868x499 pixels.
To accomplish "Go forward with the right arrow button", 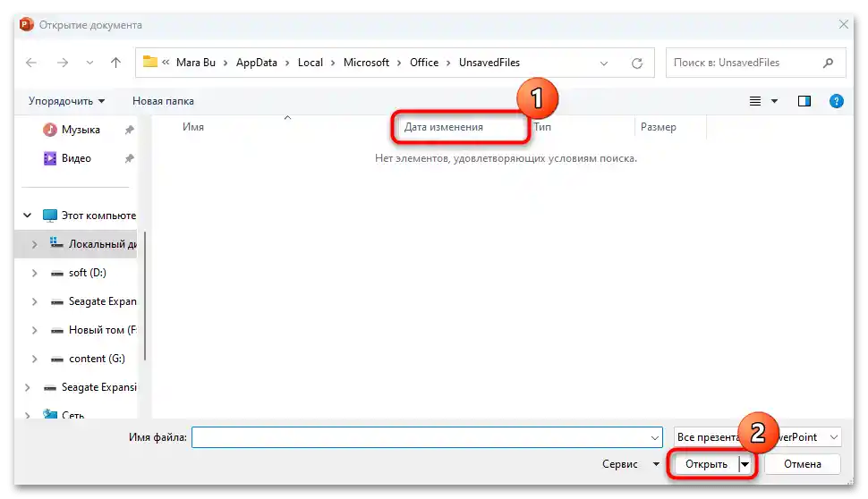I will (63, 63).
